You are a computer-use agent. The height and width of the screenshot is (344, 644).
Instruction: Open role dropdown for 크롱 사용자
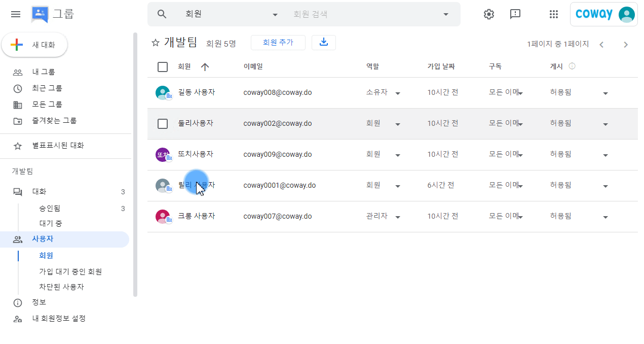[398, 217]
